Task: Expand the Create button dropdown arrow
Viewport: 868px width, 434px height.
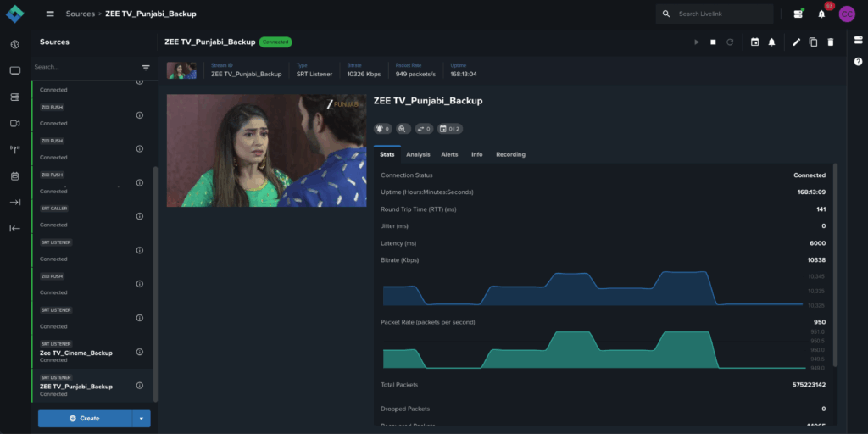Action: pos(141,418)
